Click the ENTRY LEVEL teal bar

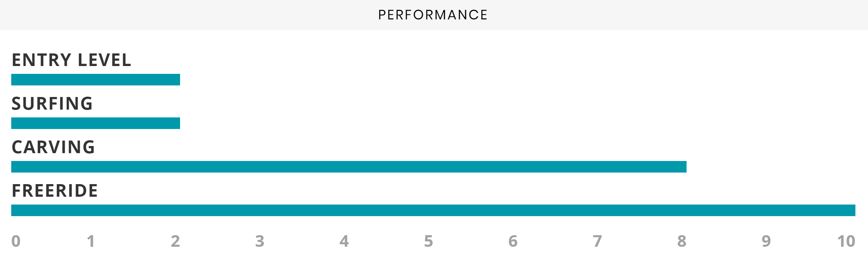tap(96, 80)
